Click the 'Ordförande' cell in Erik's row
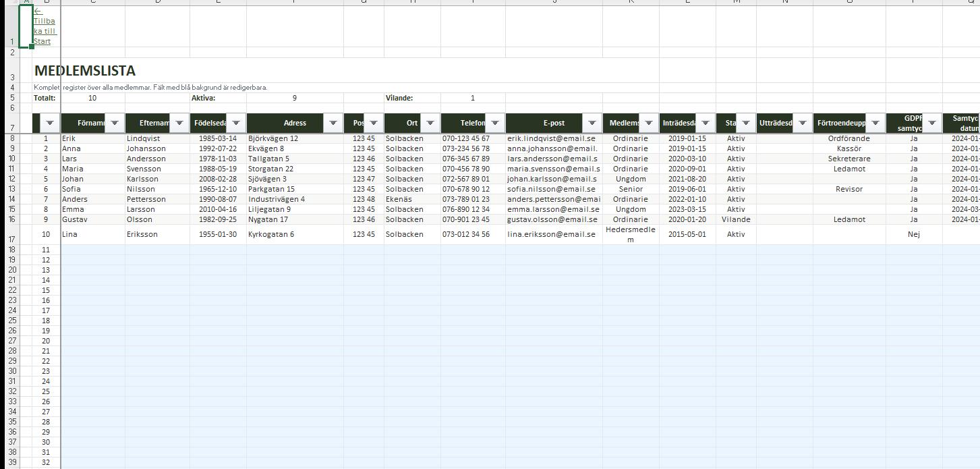Viewport: 980px width, 469px height. [848, 138]
